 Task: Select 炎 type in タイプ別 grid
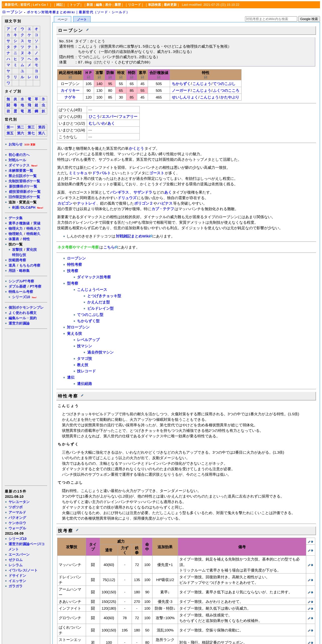coord(15,99)
